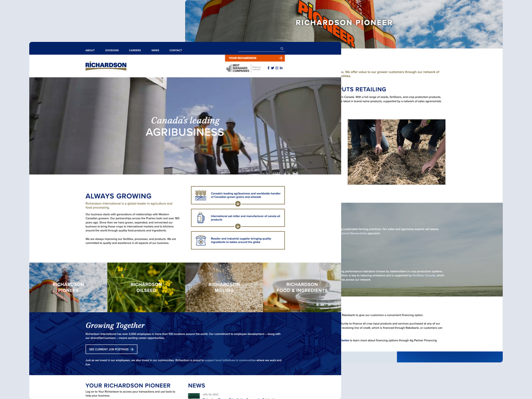Open Richardson's Facebook page via its icon
Viewport: 532px width, 399px height.
coord(268,68)
